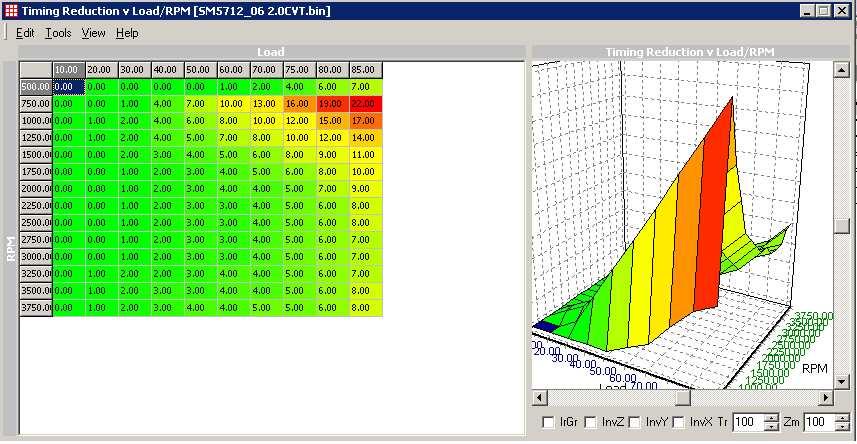Toggle the InvZ checkbox
This screenshot has width=857, height=444.
[x=590, y=422]
